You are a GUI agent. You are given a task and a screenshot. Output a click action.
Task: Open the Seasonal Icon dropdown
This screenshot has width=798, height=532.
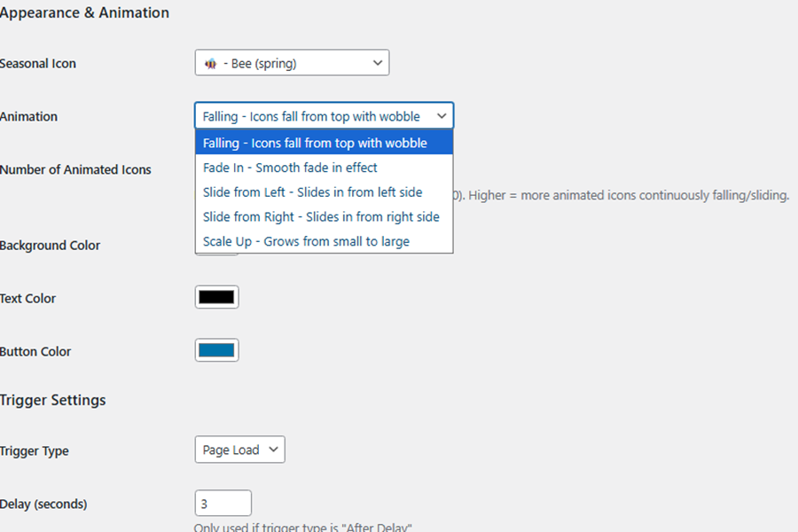pos(292,63)
